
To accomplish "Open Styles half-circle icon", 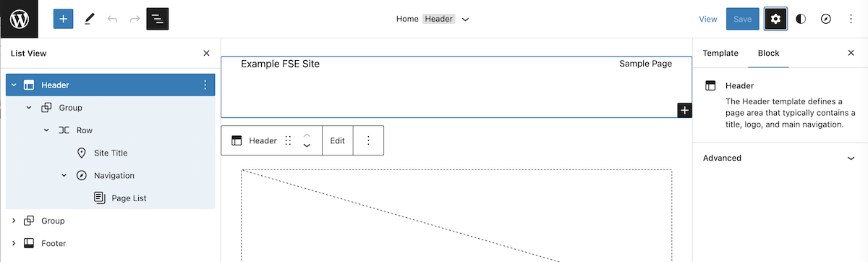I will (801, 19).
